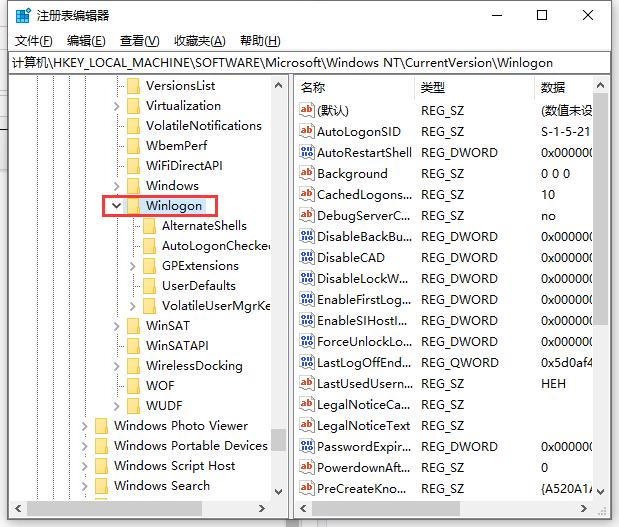Viewport: 619px width, 527px height.
Task: Select the (默认) default value icon
Action: tap(307, 110)
